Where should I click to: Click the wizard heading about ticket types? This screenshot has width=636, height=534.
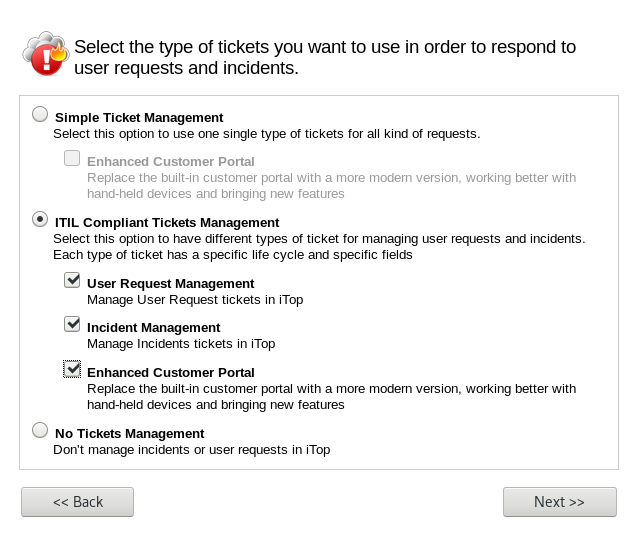tap(325, 58)
